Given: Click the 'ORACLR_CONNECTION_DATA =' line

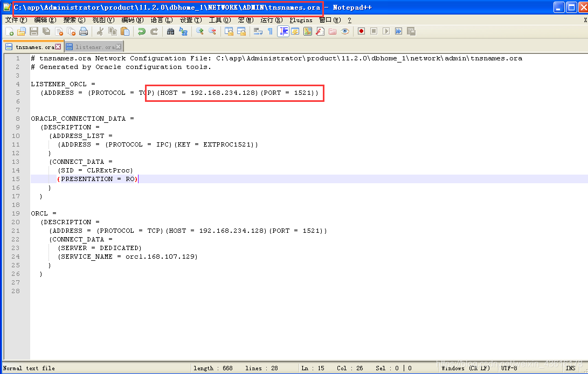Looking at the screenshot, I should (82, 119).
